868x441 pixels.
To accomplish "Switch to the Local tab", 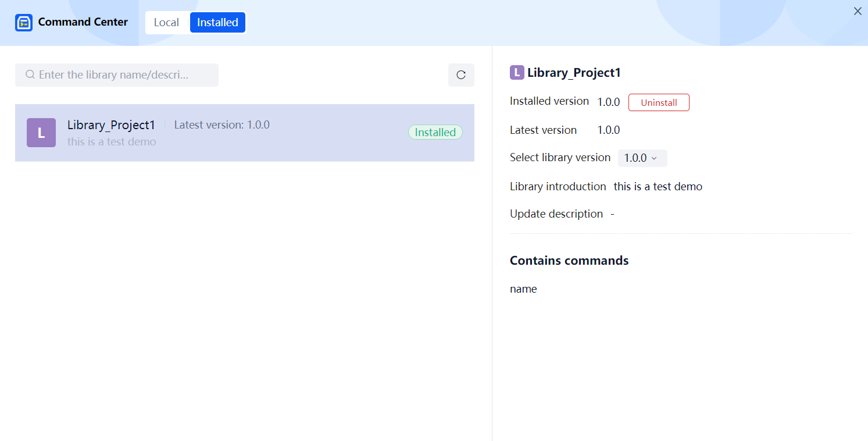I will coord(166,23).
